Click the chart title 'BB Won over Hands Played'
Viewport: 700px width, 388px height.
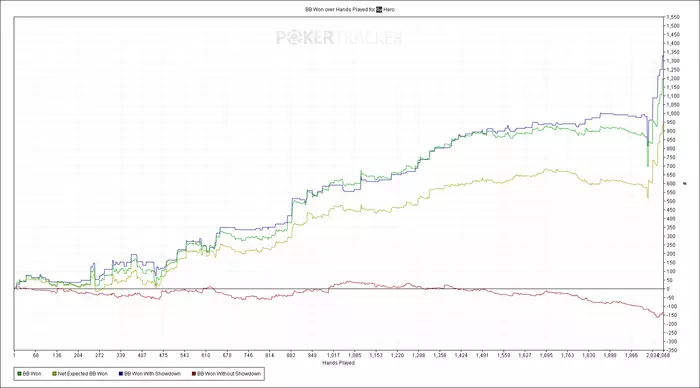click(337, 9)
